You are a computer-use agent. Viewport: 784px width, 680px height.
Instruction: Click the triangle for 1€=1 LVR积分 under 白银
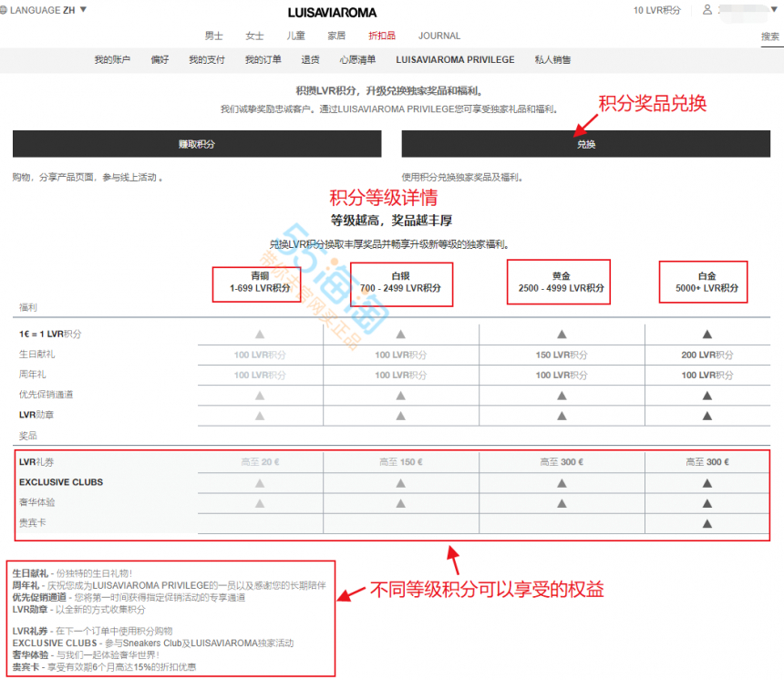point(401,334)
